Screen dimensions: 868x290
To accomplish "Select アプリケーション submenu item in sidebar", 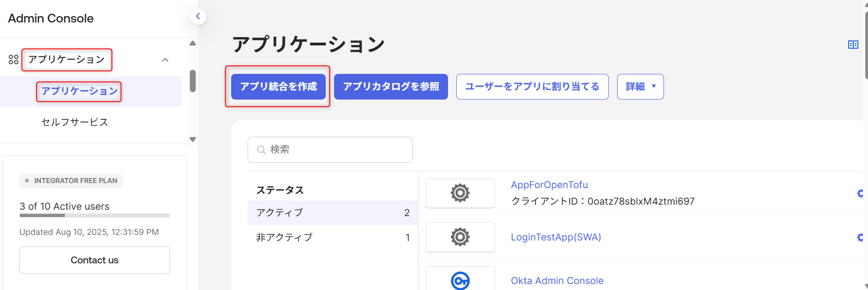I will pos(79,91).
